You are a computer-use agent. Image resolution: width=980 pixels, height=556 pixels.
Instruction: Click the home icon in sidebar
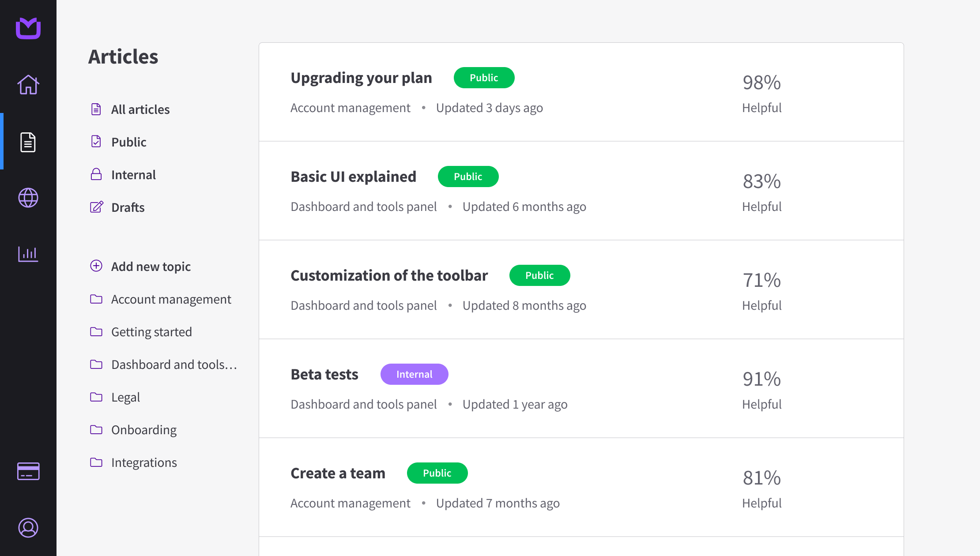tap(28, 85)
